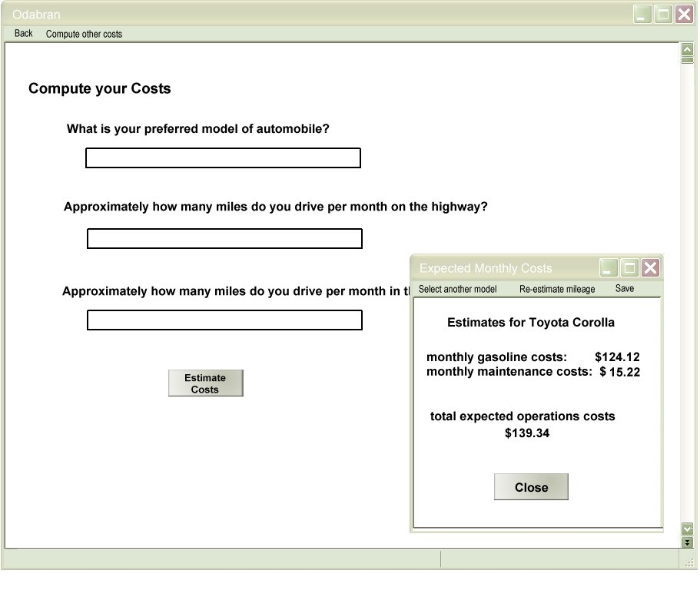Click the scrollbar up arrow
This screenshot has height=607, width=700.
687,50
